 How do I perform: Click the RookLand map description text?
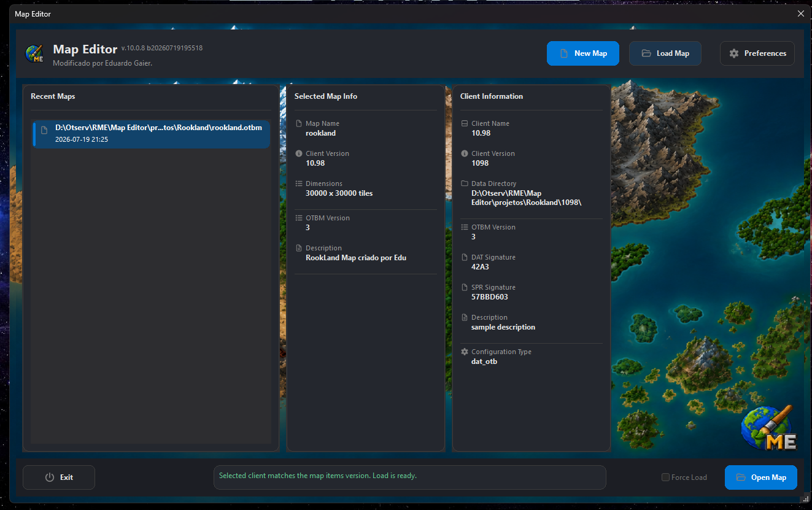(356, 258)
